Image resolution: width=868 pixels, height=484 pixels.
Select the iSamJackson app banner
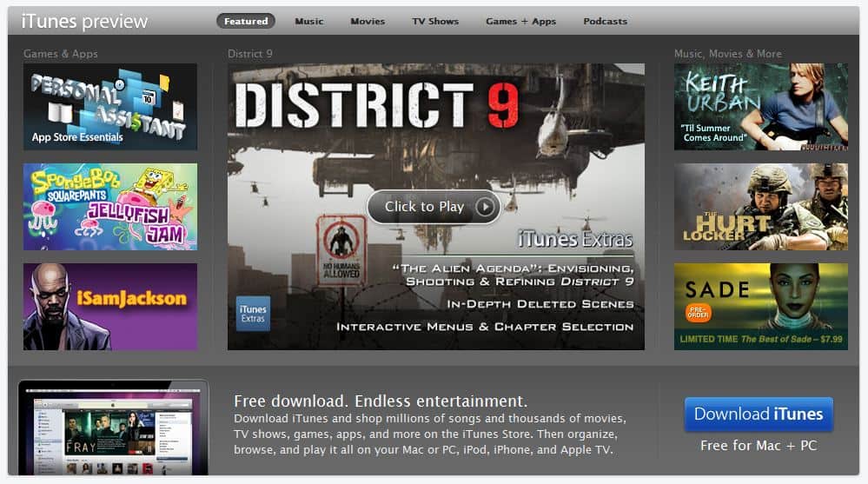pos(110,307)
